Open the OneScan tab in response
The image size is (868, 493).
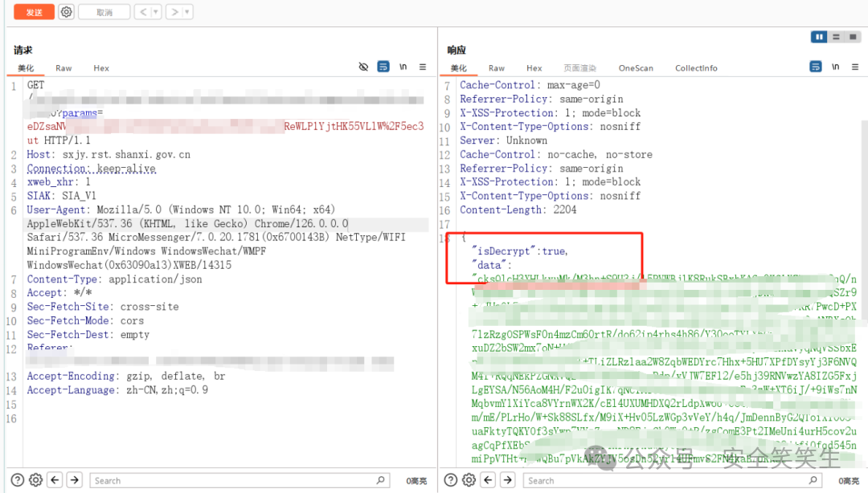pos(636,68)
